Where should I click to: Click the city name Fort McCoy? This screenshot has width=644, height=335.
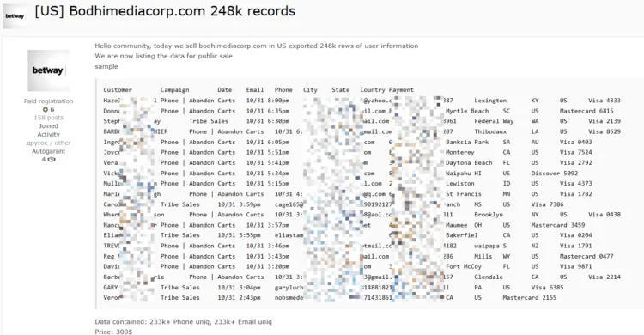click(x=464, y=267)
